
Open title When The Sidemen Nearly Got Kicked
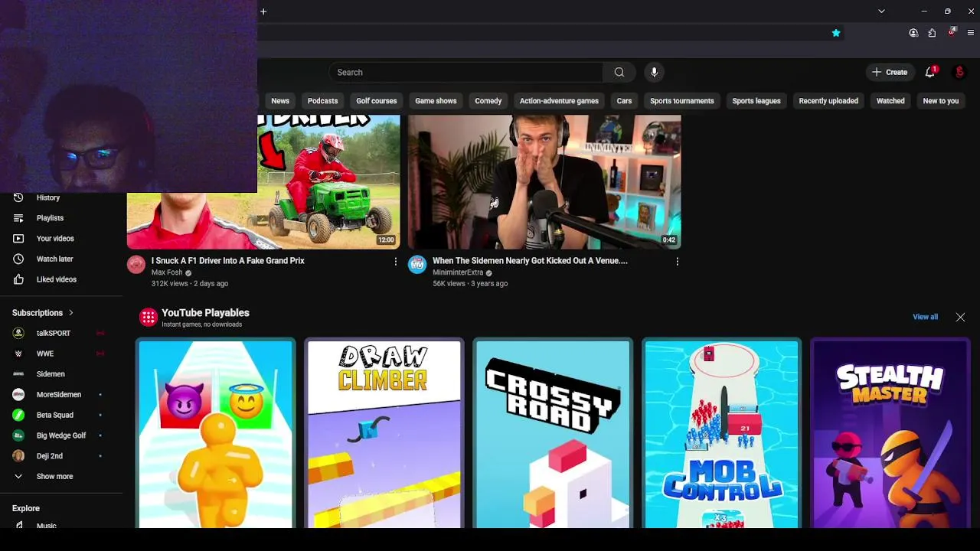pos(530,261)
